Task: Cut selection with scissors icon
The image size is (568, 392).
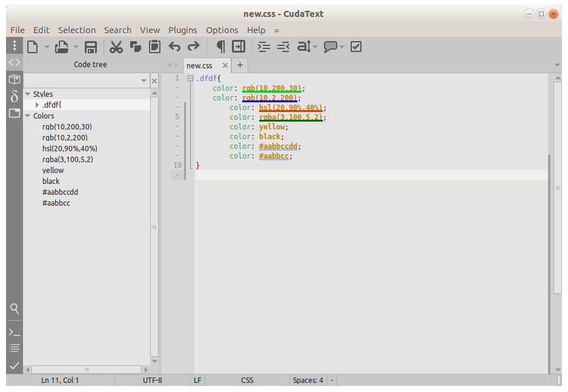Action: pos(116,47)
